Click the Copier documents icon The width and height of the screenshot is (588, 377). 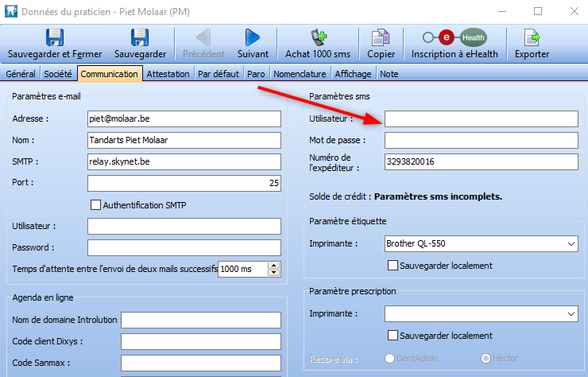tap(381, 37)
